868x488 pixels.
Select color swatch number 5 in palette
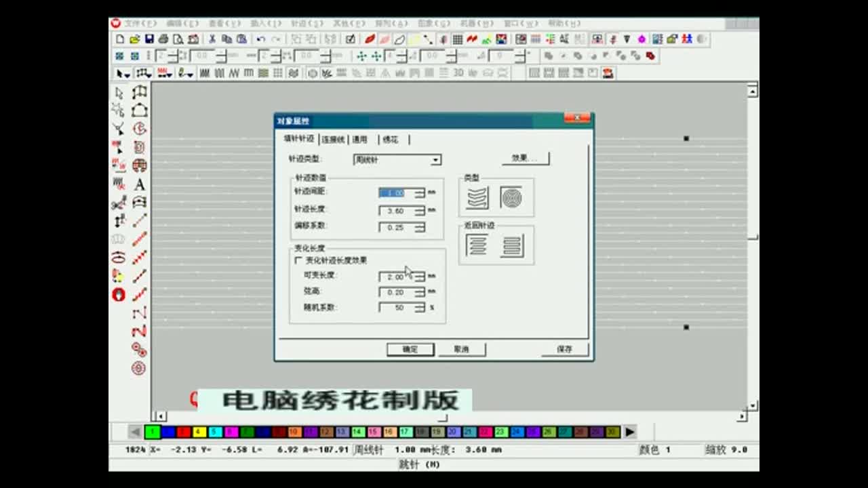tap(213, 432)
